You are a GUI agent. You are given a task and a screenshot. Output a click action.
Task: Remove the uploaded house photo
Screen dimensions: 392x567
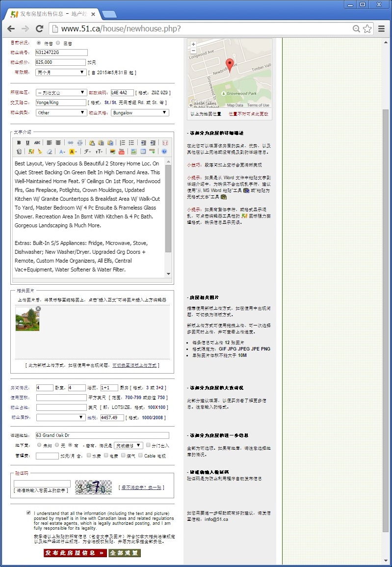point(38,309)
